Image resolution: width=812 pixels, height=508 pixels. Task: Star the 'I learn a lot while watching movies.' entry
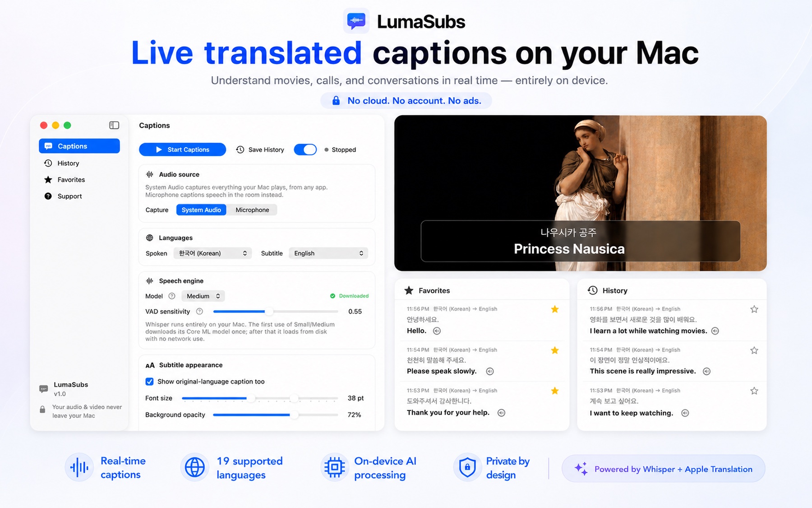pos(754,309)
